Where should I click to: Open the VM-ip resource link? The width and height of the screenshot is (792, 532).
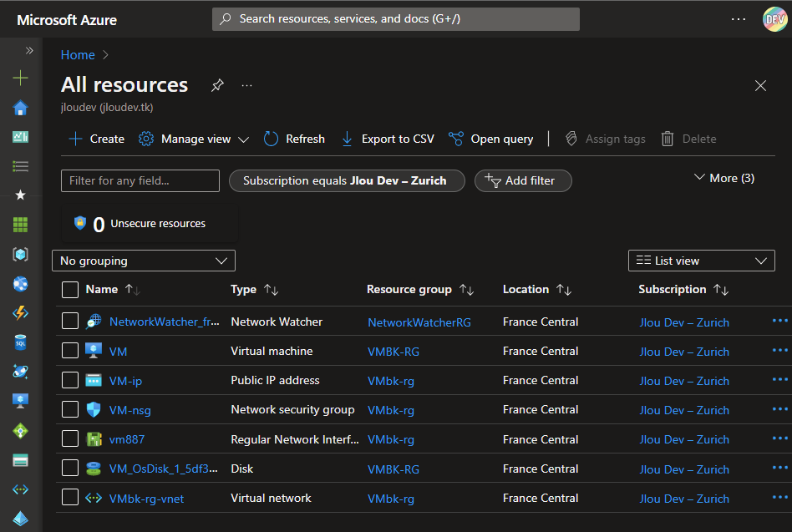(x=126, y=381)
